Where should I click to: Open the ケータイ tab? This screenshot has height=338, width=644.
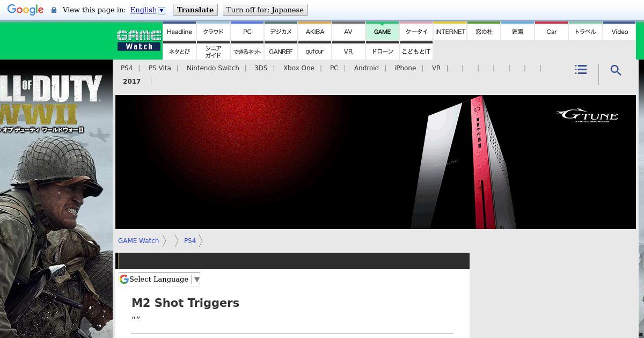coord(416,31)
